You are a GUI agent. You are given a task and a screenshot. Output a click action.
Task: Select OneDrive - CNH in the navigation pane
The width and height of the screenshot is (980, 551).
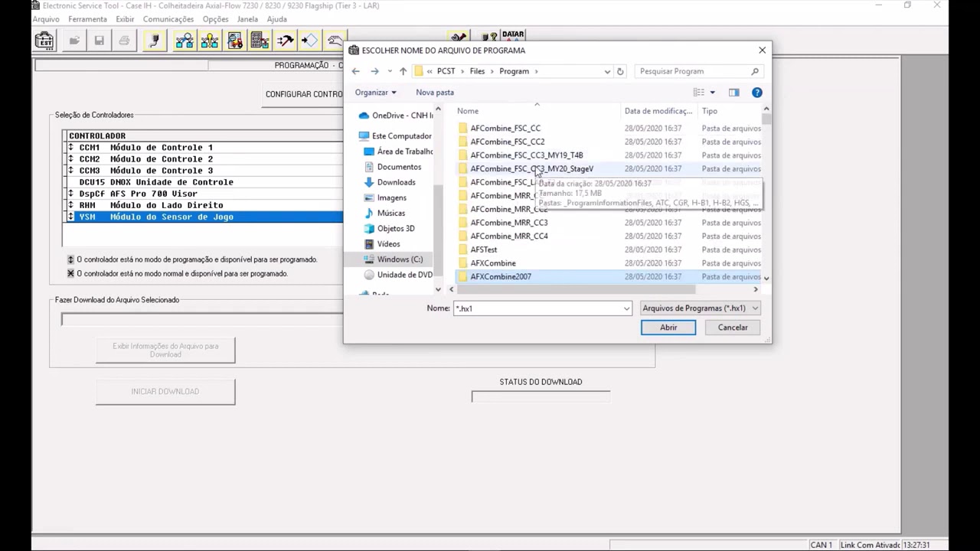[x=395, y=116]
